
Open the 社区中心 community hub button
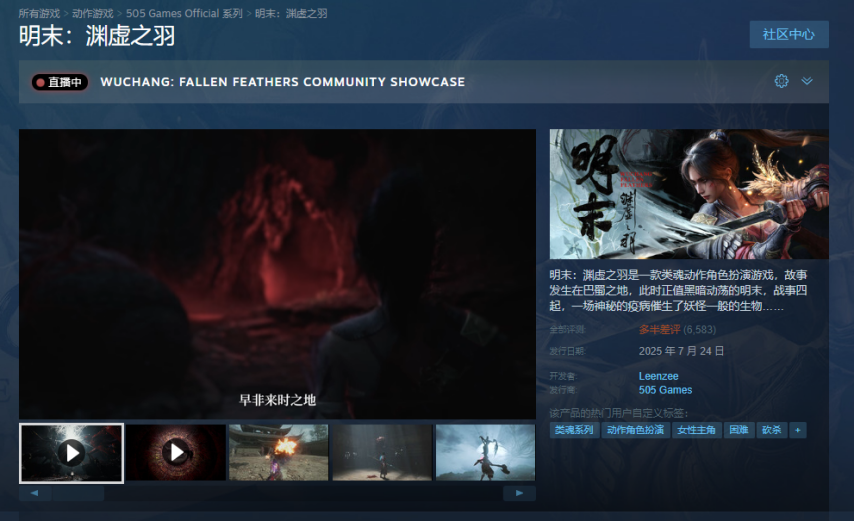click(789, 34)
